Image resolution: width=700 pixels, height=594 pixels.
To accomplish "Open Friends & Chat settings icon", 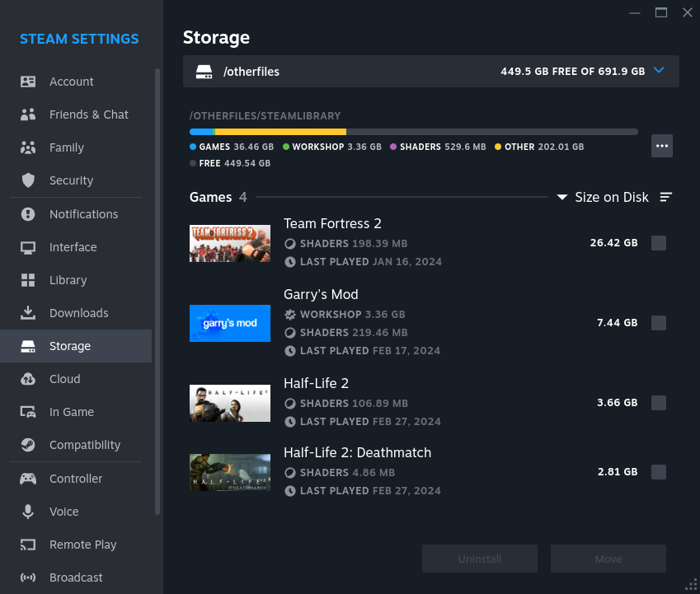I will 28,115.
